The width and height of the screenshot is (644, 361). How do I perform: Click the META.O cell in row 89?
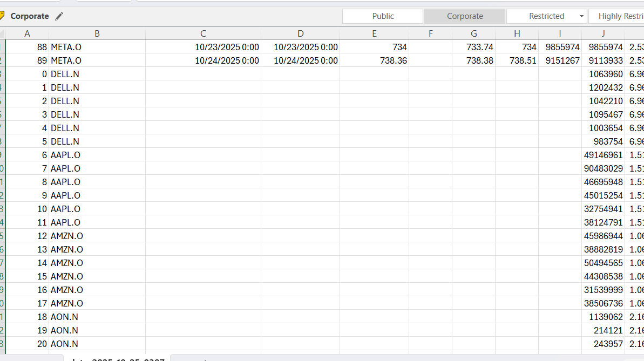[97, 61]
